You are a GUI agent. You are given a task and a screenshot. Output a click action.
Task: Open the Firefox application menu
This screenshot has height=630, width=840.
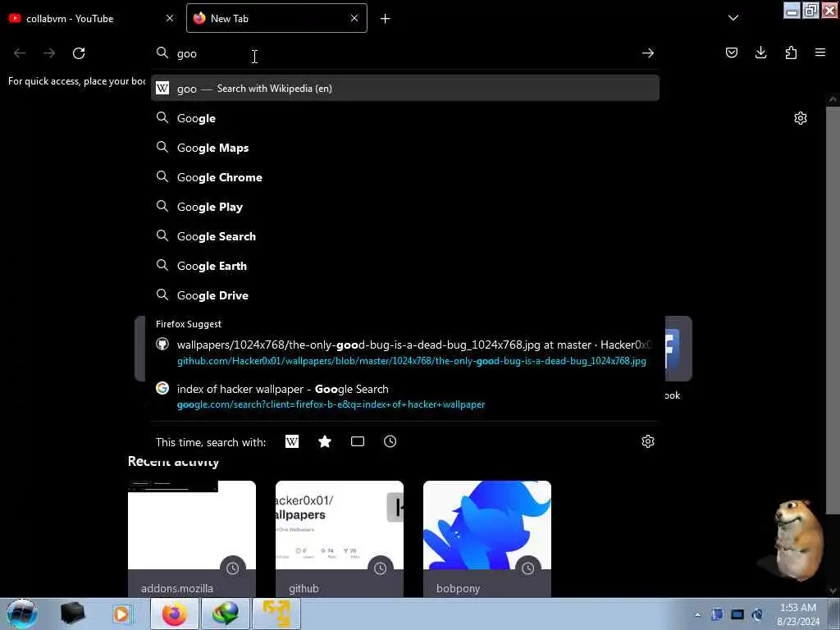tap(820, 52)
